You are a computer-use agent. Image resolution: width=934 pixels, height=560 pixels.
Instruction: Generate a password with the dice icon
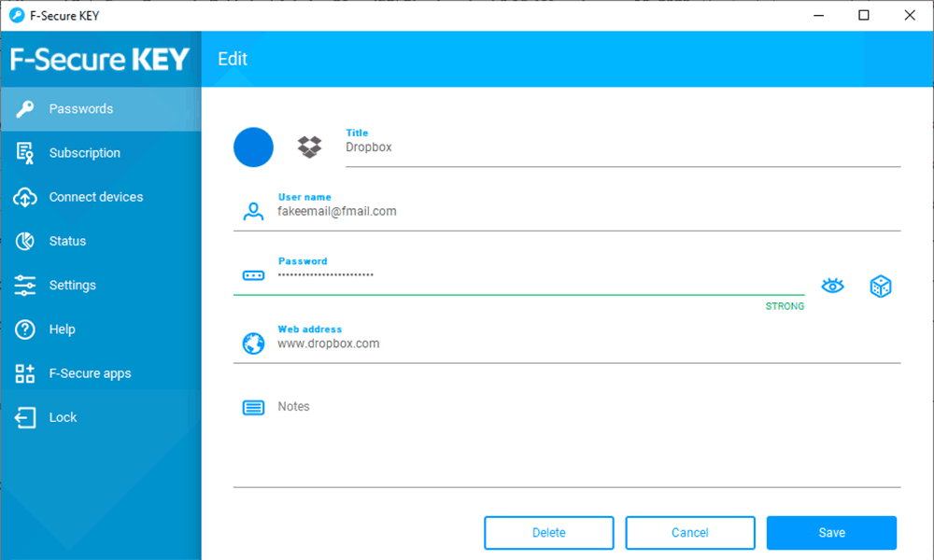(881, 287)
